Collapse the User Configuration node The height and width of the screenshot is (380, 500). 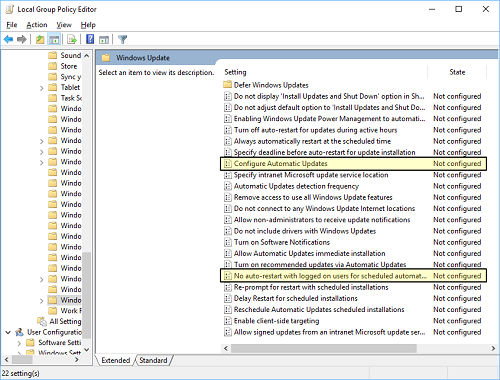click(8, 332)
